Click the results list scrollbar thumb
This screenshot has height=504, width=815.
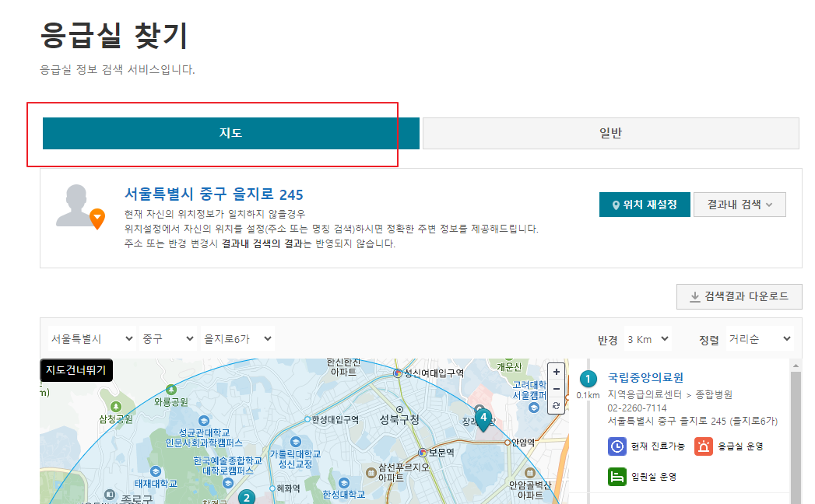[796, 437]
